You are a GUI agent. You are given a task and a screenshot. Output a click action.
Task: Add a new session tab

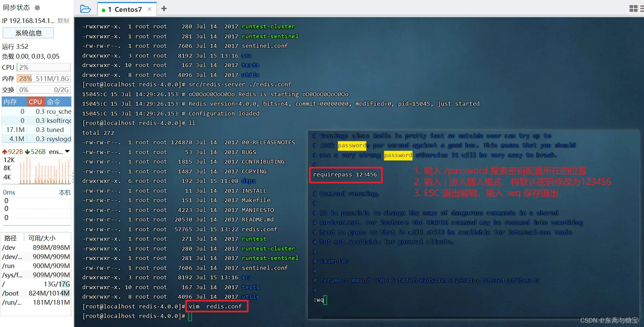tap(164, 8)
